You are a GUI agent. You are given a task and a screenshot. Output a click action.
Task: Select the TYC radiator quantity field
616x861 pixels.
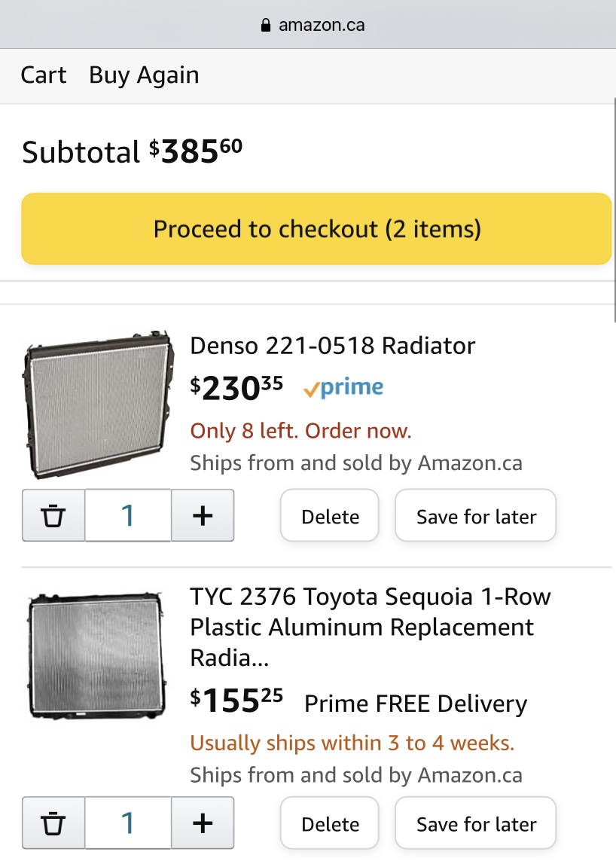tap(128, 823)
